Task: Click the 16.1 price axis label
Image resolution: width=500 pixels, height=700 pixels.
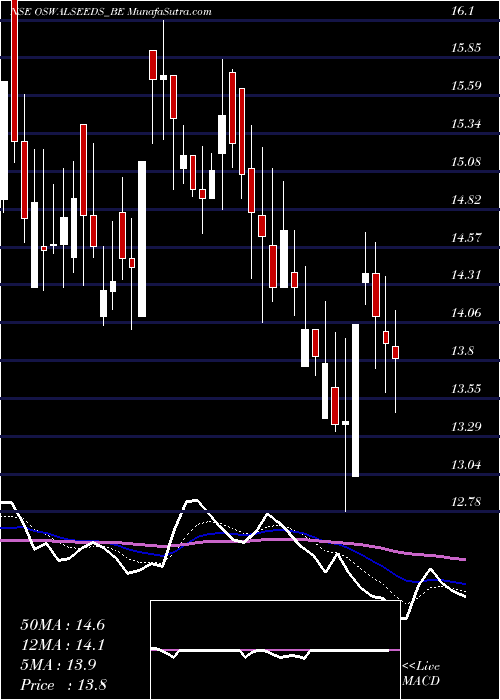Action: (460, 11)
